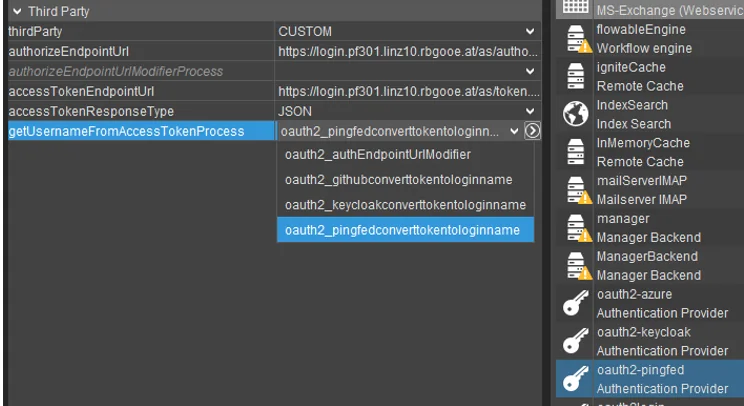Select the manager list entry
This screenshot has width=744, height=406.
tap(650, 228)
